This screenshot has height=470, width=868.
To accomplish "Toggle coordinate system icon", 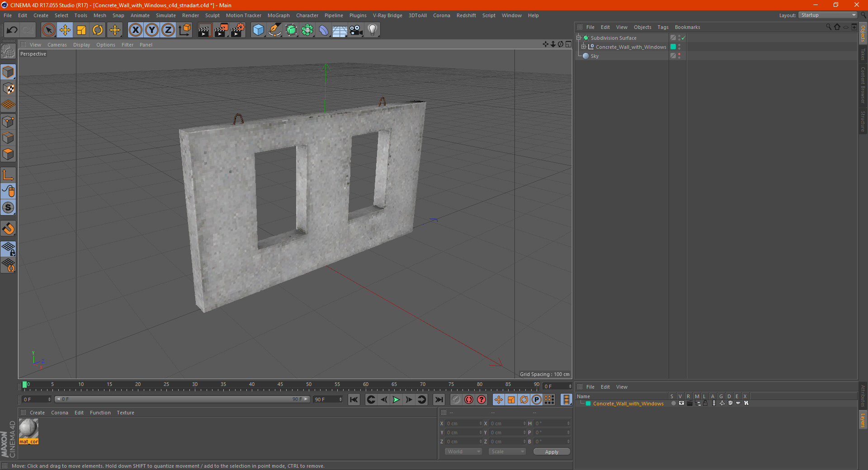I will (185, 30).
